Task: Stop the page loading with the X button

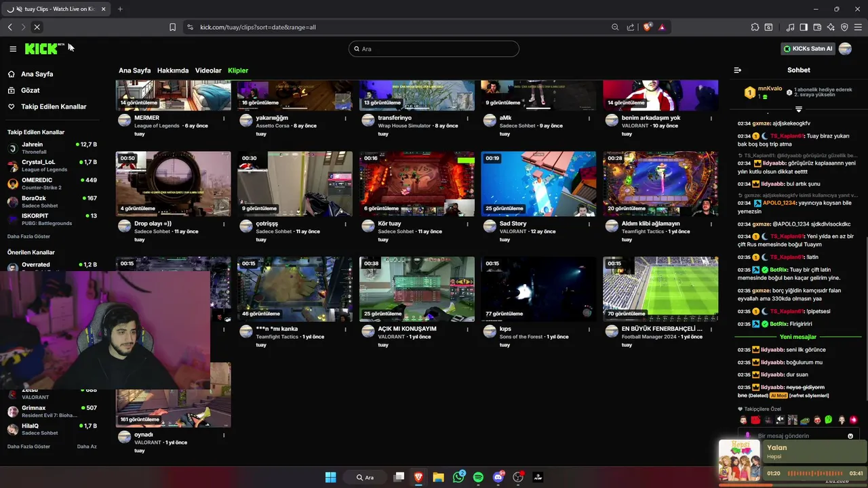Action: tap(37, 27)
